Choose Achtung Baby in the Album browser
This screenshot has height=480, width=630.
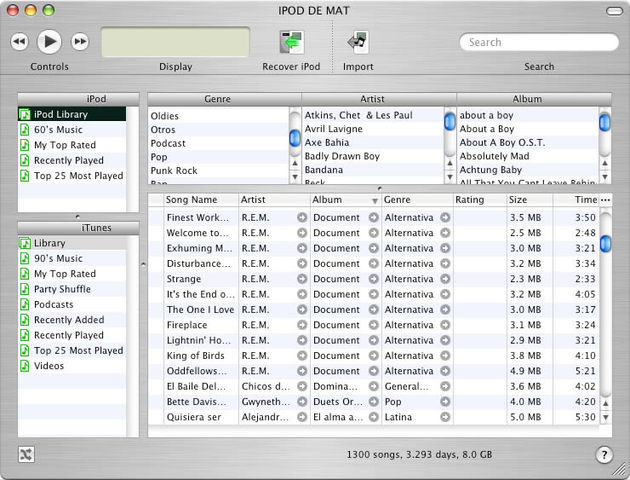(x=528, y=170)
